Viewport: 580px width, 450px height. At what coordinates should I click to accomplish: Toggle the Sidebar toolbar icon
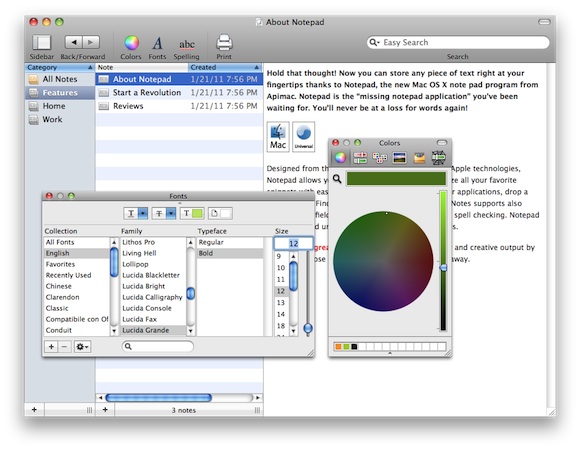(x=41, y=43)
